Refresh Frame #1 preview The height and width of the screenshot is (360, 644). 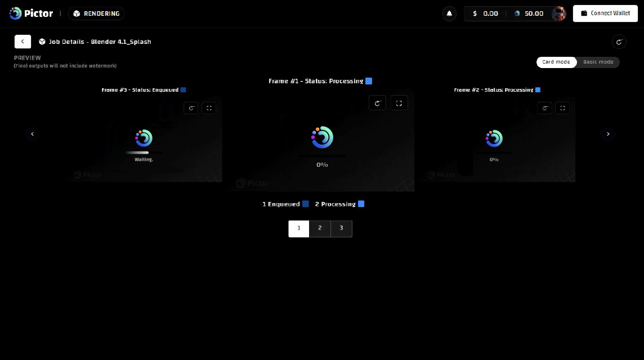(x=377, y=103)
